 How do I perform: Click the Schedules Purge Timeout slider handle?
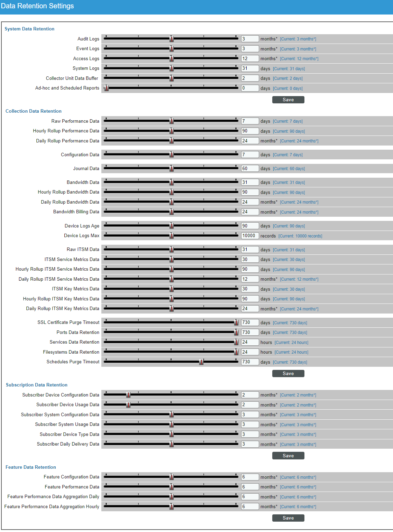(x=201, y=362)
